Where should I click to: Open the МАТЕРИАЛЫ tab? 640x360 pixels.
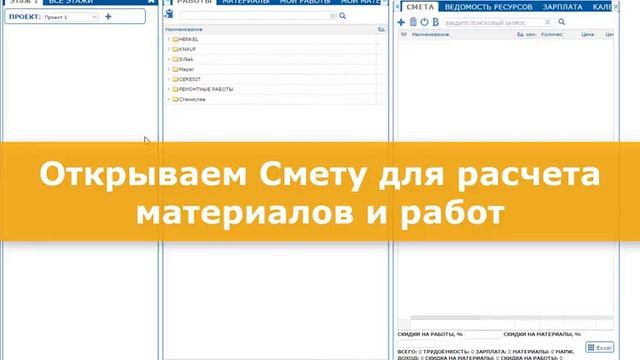click(x=246, y=2)
